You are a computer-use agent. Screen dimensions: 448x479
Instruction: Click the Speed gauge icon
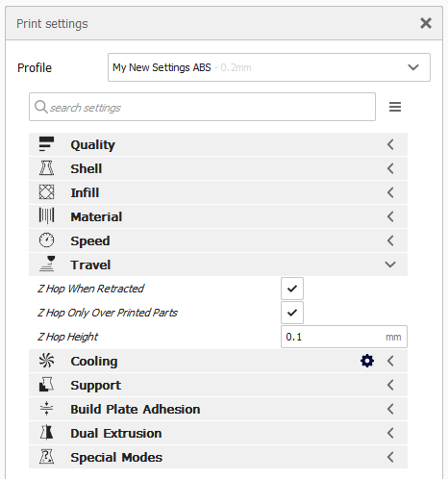point(46,240)
